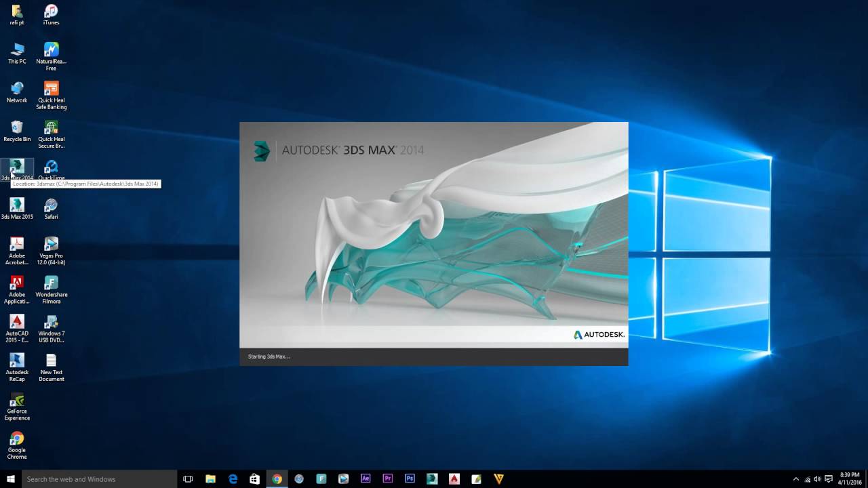Open File Explorer from the taskbar

click(x=210, y=479)
